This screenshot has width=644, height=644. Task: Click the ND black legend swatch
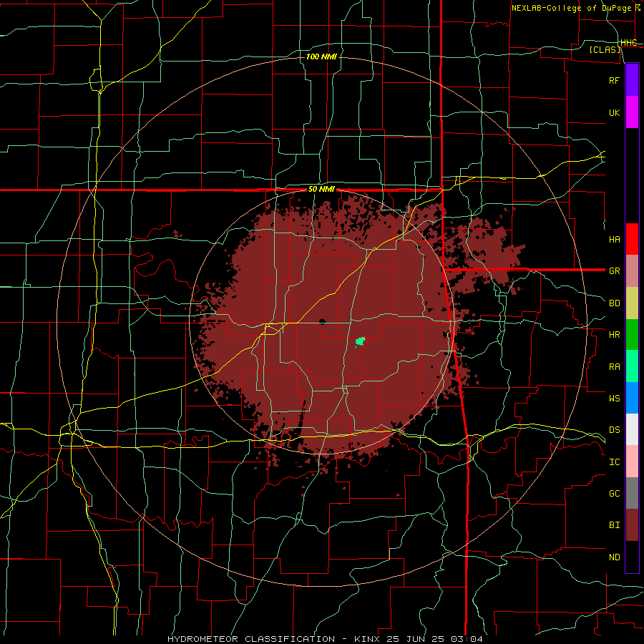[632, 557]
